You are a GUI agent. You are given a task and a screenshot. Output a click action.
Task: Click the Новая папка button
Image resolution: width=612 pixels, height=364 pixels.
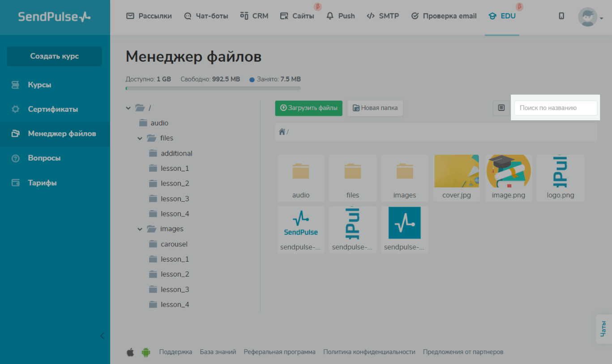click(x=375, y=108)
